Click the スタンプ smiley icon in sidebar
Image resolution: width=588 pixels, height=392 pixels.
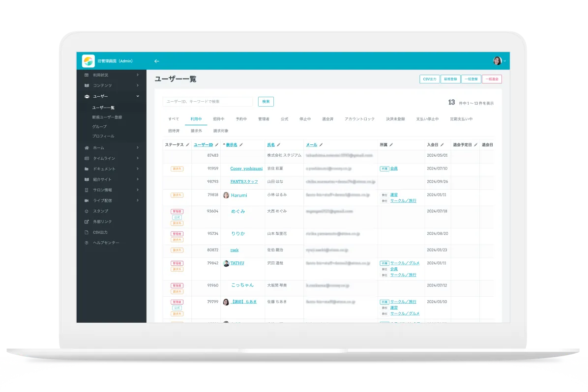(x=87, y=211)
